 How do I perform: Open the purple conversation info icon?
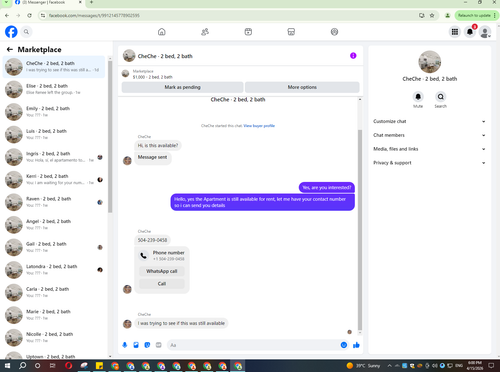[x=353, y=56]
